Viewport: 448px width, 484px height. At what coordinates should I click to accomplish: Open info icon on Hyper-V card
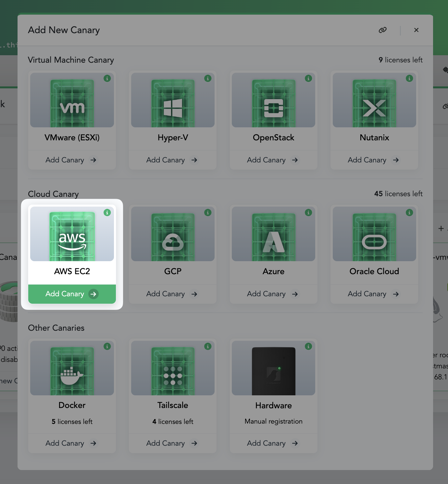tap(208, 78)
